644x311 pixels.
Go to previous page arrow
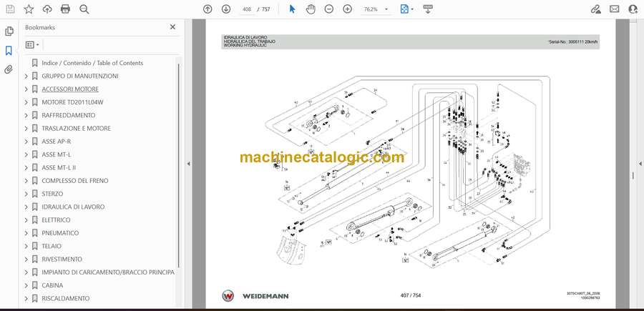(208, 9)
